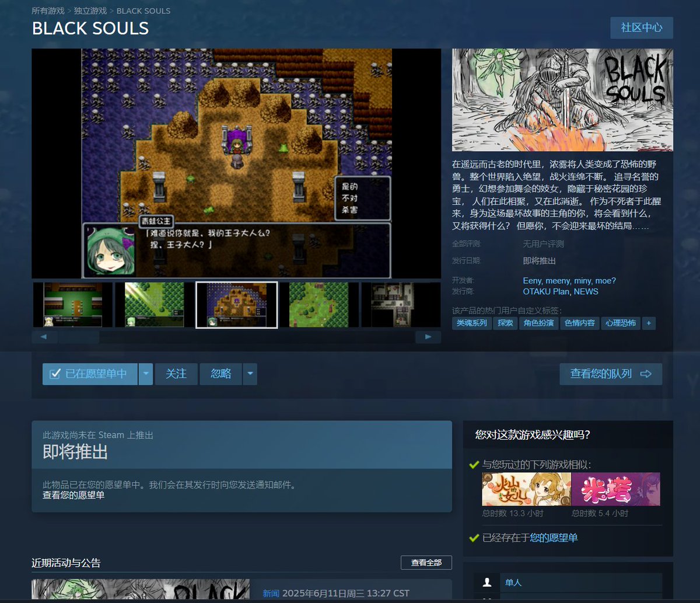Click the 此游戏尚未在 Steam 上推出 notice
This screenshot has width=700, height=603.
[x=98, y=435]
